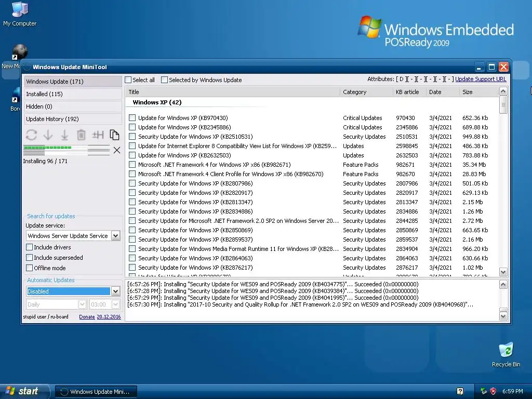Sort by the KB article column header
The width and height of the screenshot is (532, 399).
pos(409,92)
